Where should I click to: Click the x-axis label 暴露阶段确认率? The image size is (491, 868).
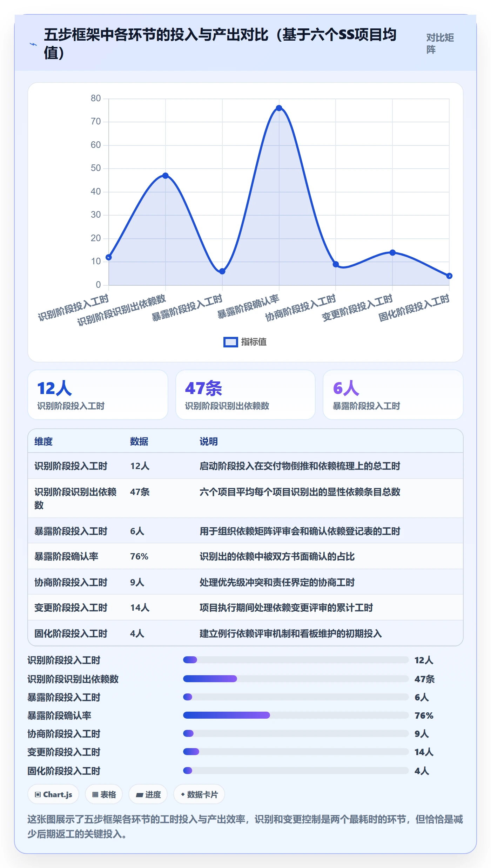[x=248, y=306]
